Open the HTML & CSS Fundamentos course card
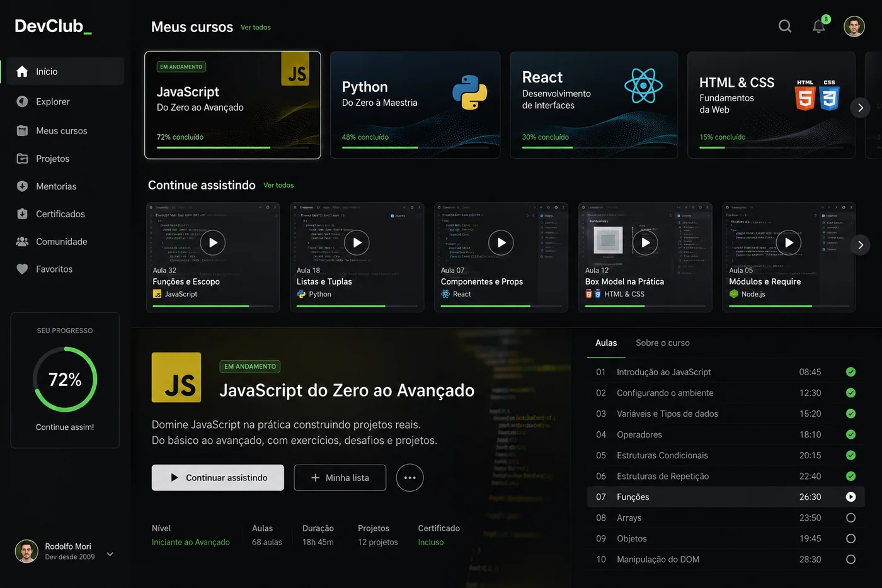 click(x=771, y=105)
